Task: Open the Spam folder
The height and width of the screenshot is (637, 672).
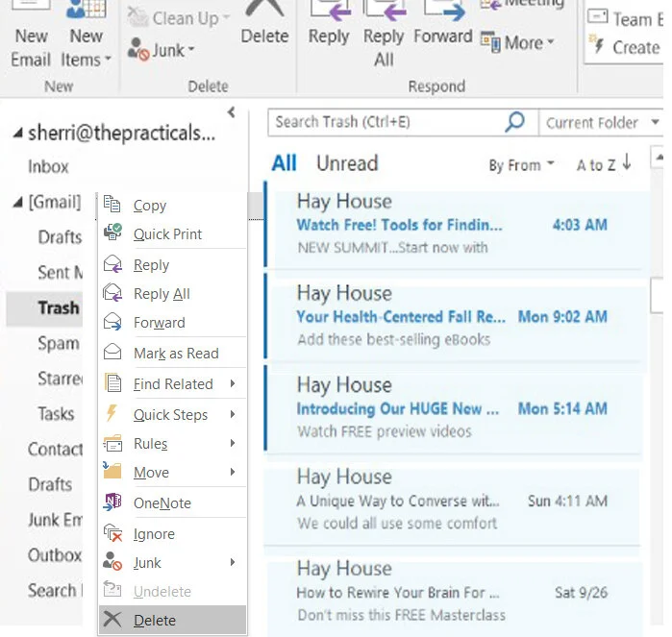Action: click(x=59, y=344)
